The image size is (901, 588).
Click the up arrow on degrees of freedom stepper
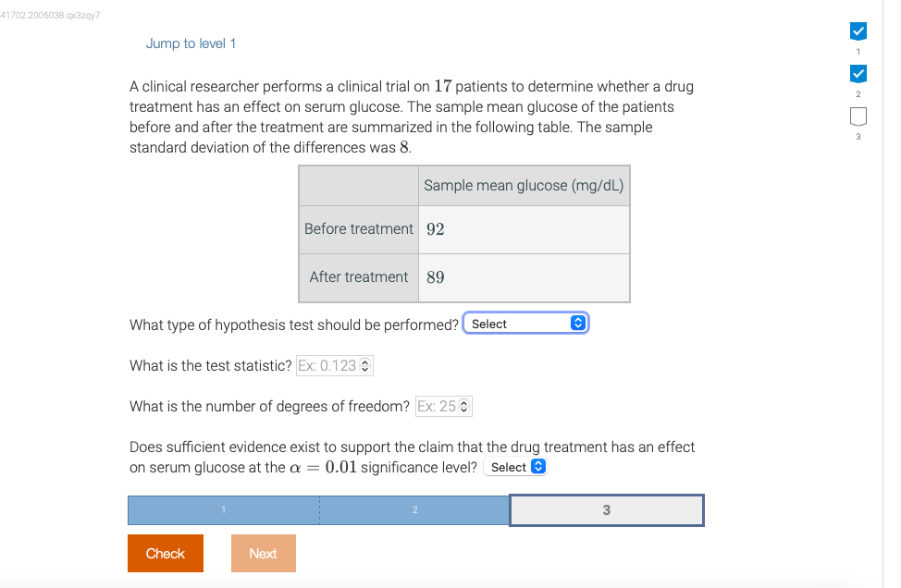point(463,402)
